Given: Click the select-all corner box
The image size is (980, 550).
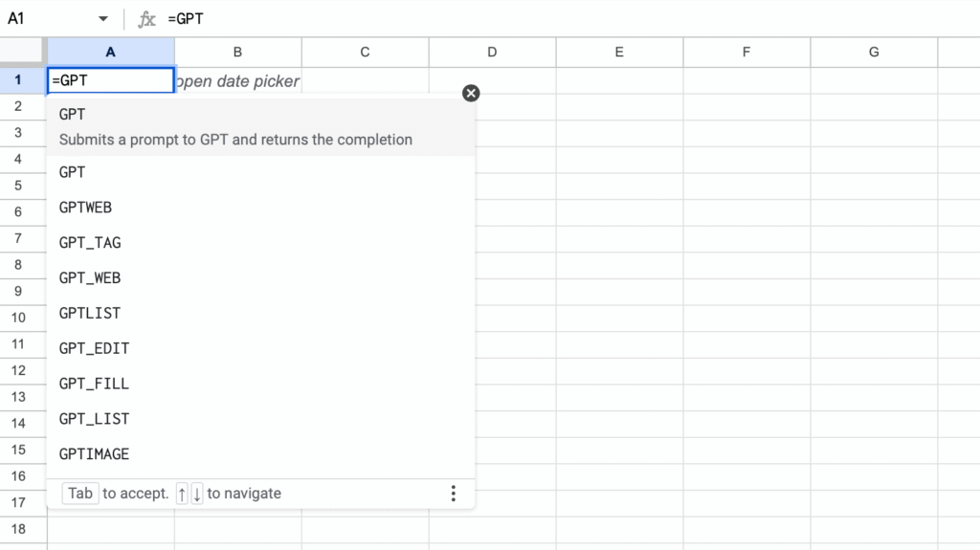Looking at the screenshot, I should point(23,52).
